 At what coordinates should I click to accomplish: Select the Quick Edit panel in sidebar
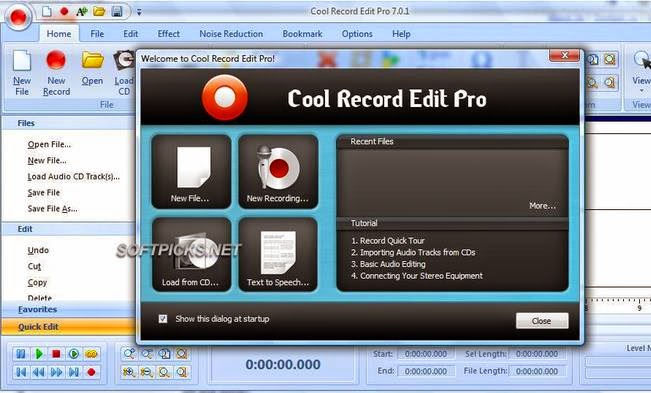[x=69, y=327]
